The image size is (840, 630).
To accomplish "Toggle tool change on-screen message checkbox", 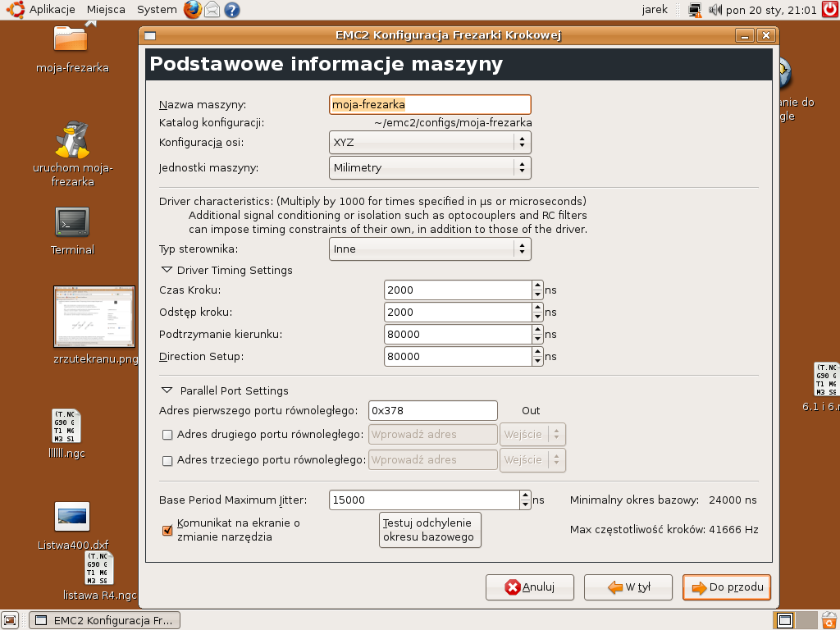I will pos(167,530).
